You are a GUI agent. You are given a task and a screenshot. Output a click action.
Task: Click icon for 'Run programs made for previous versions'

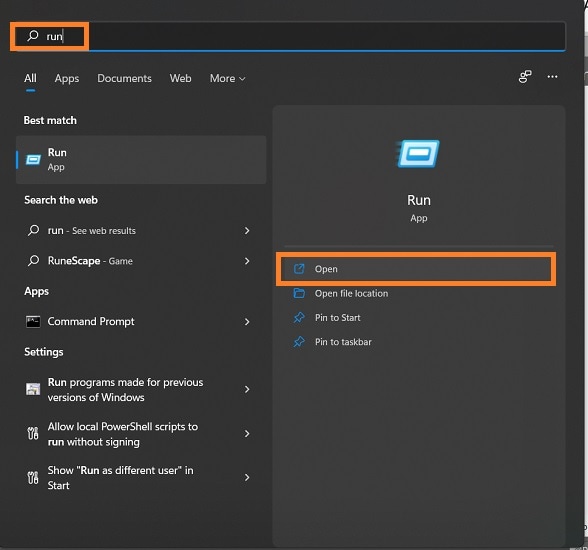[x=33, y=389]
